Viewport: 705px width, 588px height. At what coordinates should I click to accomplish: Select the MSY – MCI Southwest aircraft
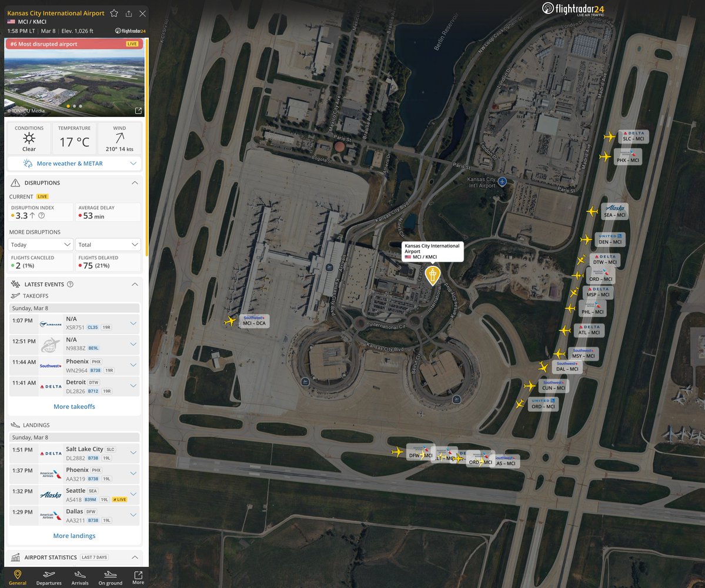[x=559, y=354]
